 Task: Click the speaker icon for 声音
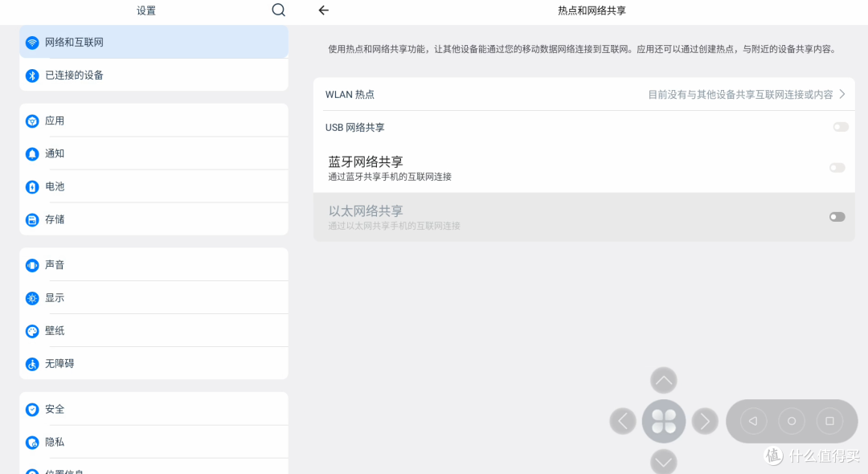pyautogui.click(x=32, y=265)
